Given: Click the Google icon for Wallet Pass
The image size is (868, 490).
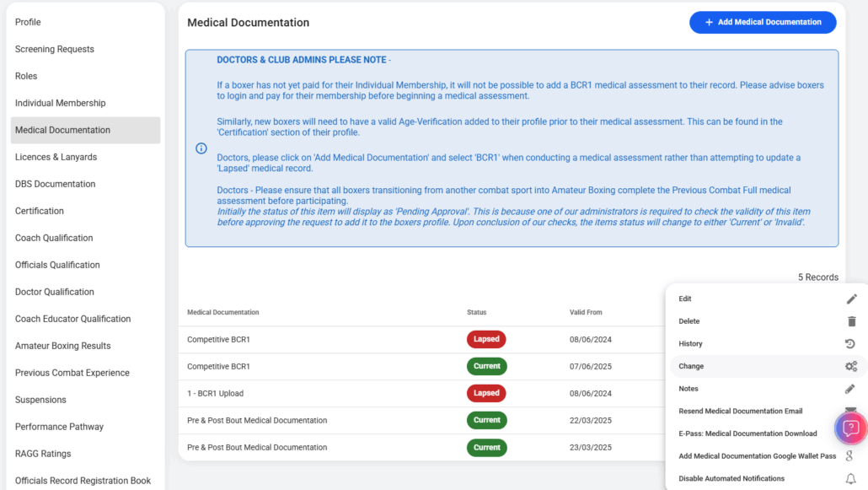Looking at the screenshot, I should point(849,455).
